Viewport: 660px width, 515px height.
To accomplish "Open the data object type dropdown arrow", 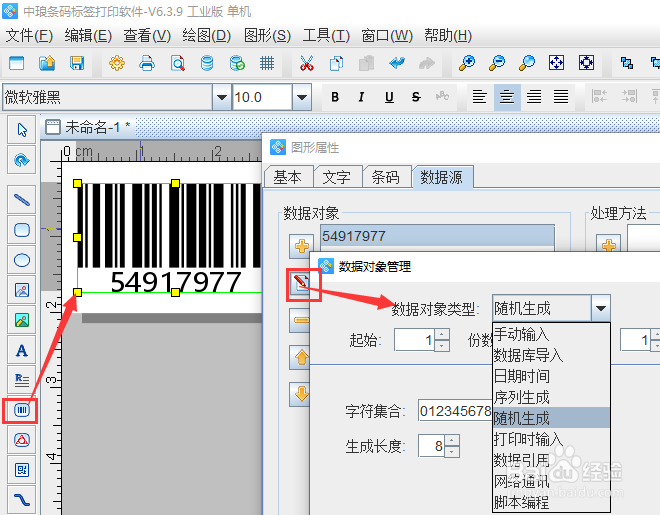I will (x=601, y=308).
